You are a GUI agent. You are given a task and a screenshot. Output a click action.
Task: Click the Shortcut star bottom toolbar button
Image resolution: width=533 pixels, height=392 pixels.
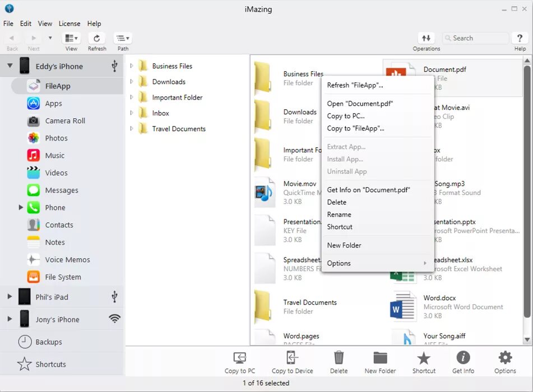(x=424, y=362)
